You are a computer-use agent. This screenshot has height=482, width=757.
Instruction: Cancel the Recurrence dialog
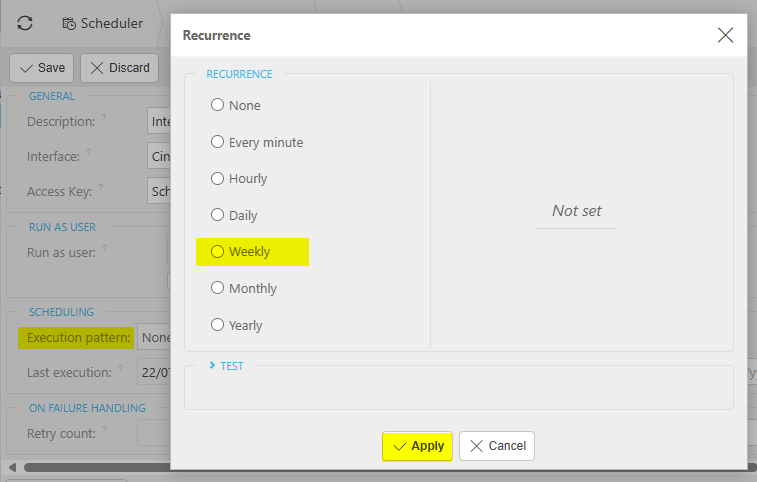[x=497, y=446]
